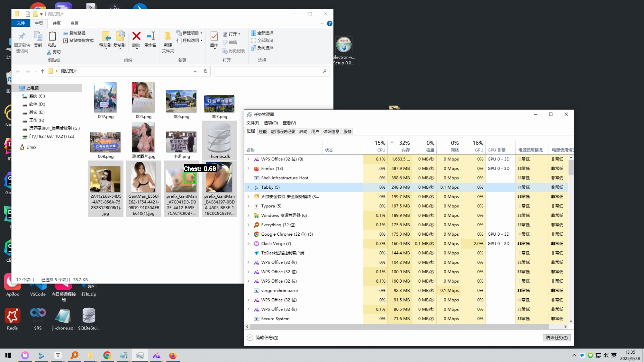Switch to the Performance (性能) tab
Image resolution: width=644 pixels, height=362 pixels.
[x=263, y=132]
